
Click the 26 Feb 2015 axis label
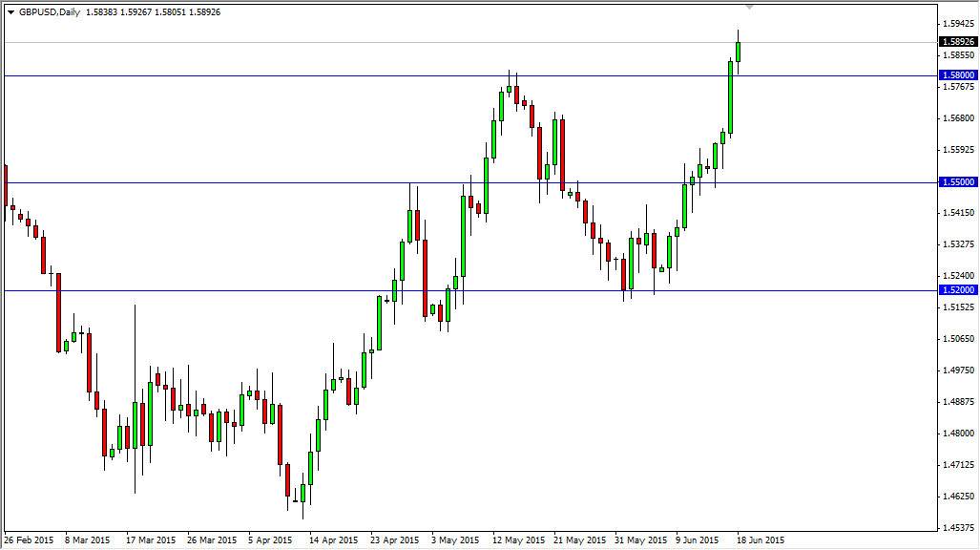pyautogui.click(x=28, y=539)
